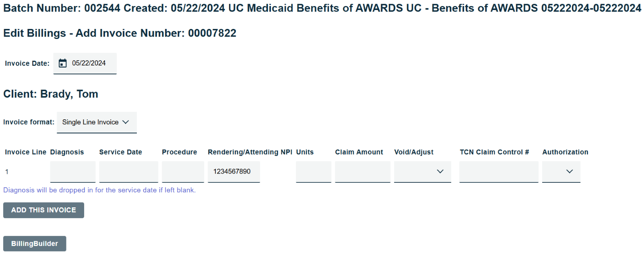The height and width of the screenshot is (260, 644).
Task: Select invoice line number 1
Action: pyautogui.click(x=7, y=172)
